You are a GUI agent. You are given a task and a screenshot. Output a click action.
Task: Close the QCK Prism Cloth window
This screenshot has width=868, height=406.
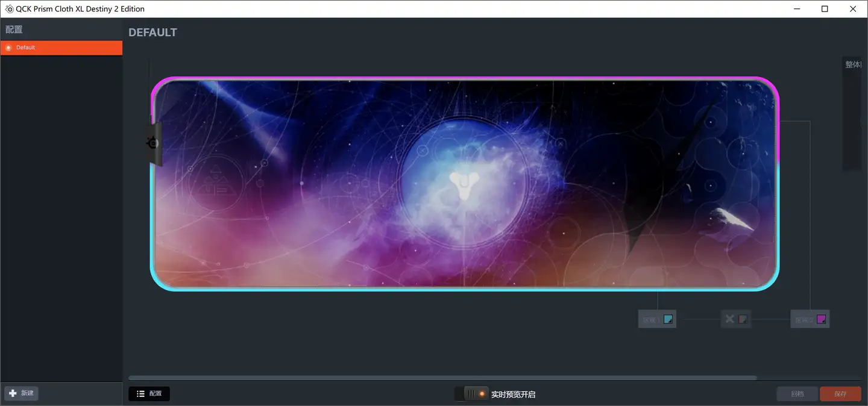[853, 9]
